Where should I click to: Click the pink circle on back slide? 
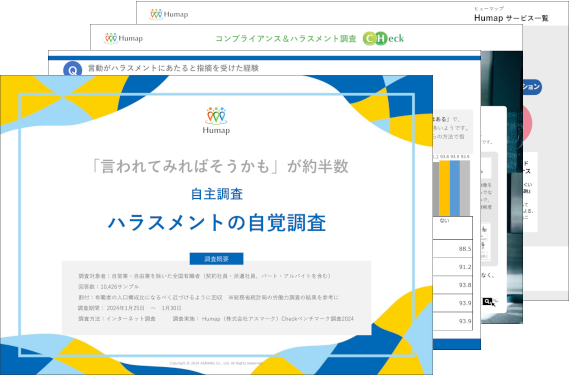[528, 123]
